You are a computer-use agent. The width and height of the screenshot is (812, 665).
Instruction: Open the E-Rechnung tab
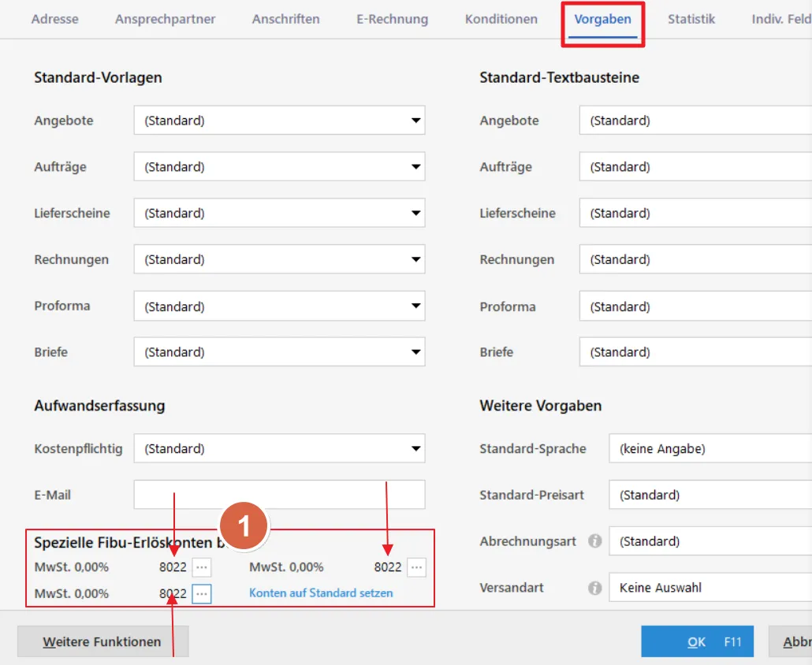(x=392, y=19)
